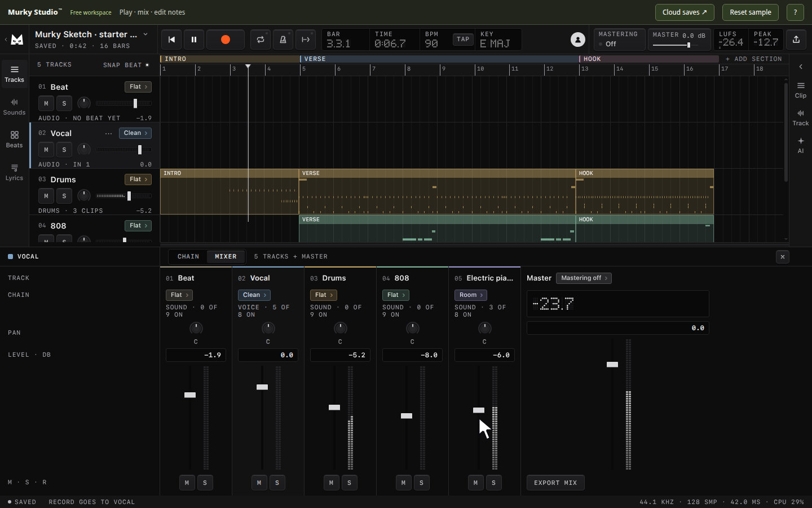Screen dimensions: 812x508
Task: Start recording with the red record button
Action: [x=226, y=40]
